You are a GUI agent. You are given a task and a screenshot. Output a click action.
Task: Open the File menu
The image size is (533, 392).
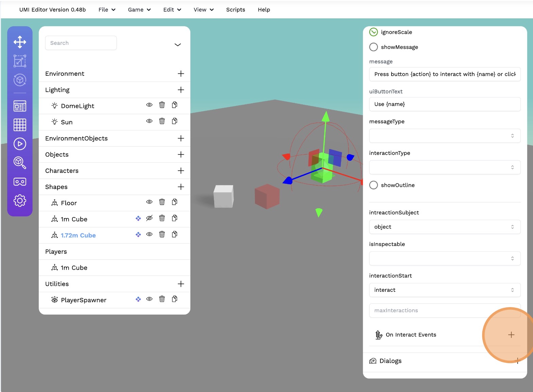107,10
